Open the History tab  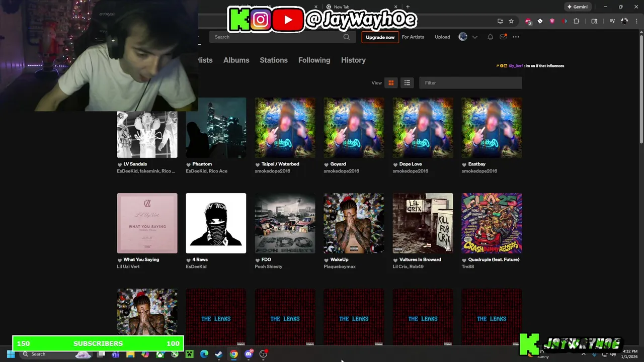coord(353,60)
